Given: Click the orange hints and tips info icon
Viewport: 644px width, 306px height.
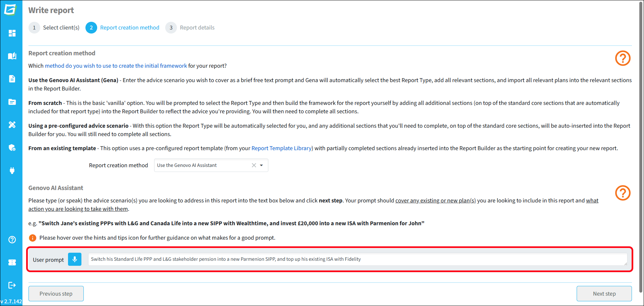Looking at the screenshot, I should 33,238.
